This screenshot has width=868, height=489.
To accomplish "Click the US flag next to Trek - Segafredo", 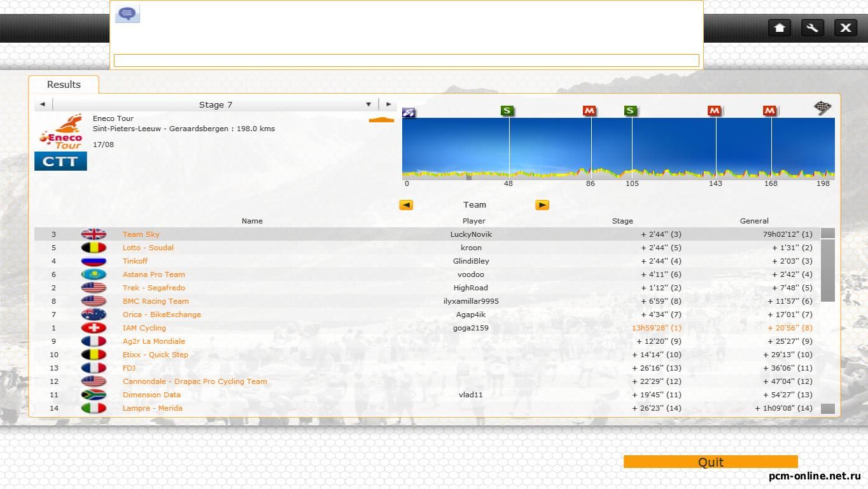I will coord(94,288).
